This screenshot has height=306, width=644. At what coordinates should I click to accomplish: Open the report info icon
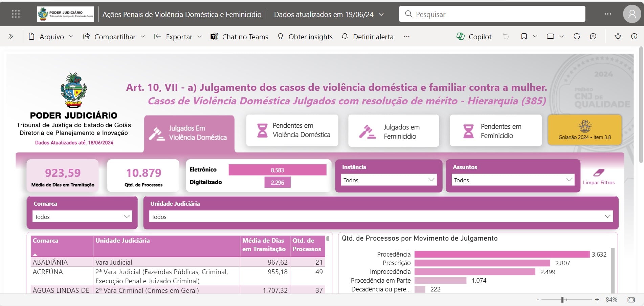(634, 36)
